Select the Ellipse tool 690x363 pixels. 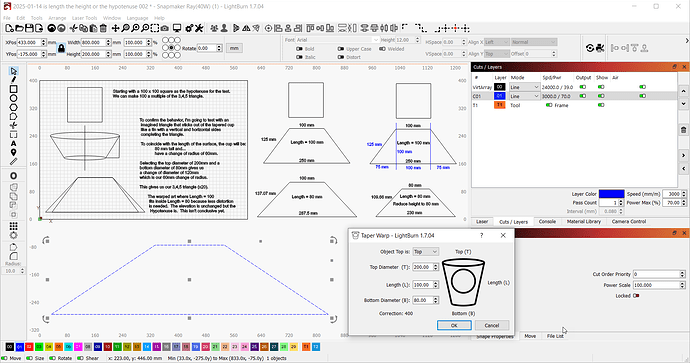click(x=13, y=98)
